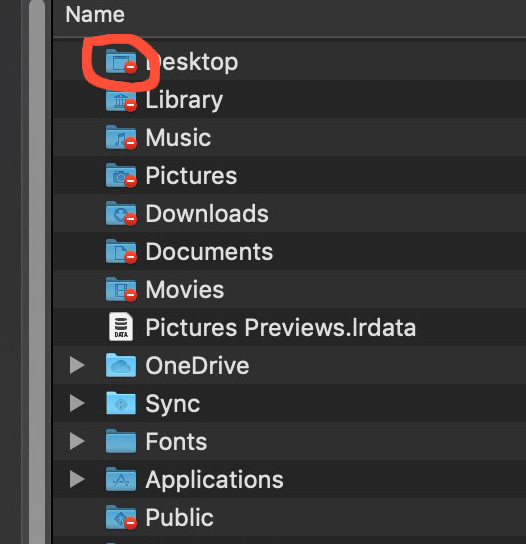
Task: Select the Applications folder name
Action: (214, 480)
